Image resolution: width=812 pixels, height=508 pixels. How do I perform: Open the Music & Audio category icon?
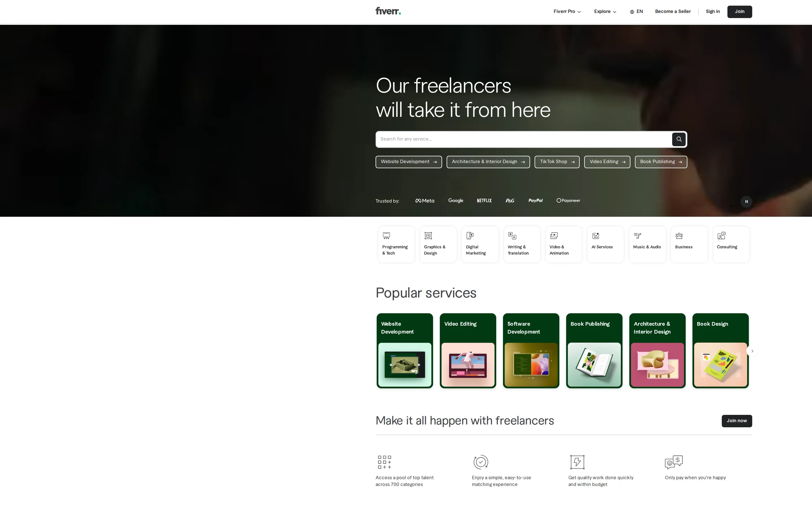click(637, 236)
